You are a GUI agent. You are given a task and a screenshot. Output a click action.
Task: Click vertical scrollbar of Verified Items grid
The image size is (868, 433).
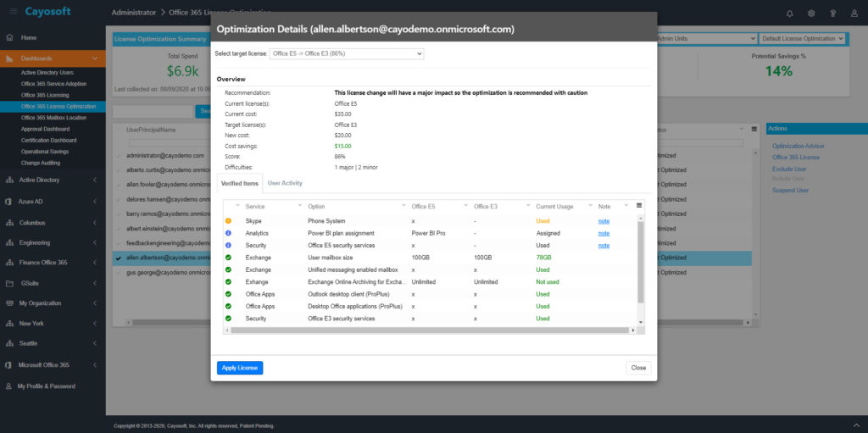(641, 263)
